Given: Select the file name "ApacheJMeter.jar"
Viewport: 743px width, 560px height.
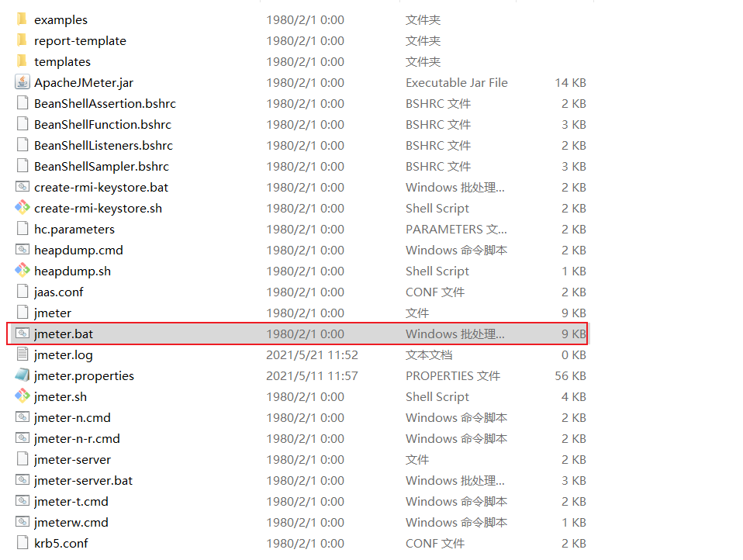Looking at the screenshot, I should pos(84,82).
